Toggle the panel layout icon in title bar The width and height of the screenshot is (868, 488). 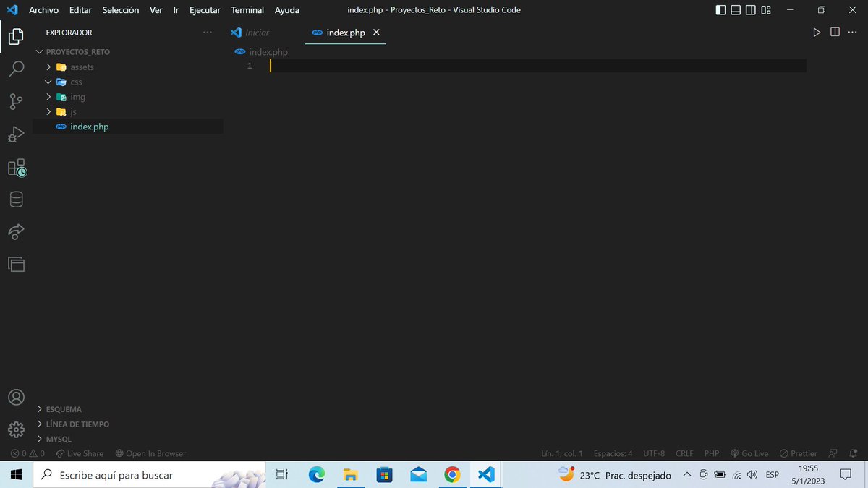click(x=734, y=9)
